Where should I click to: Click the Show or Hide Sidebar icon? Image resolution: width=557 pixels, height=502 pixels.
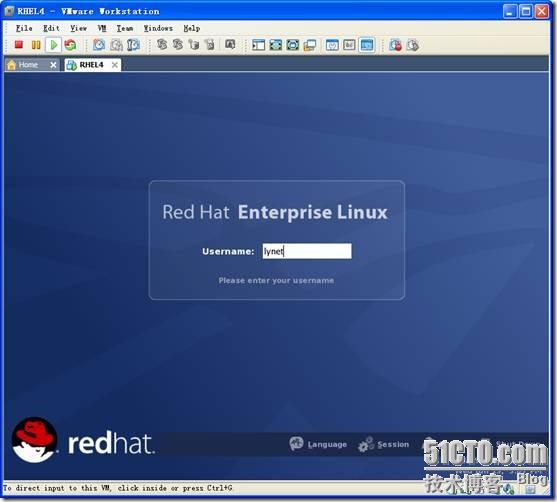(x=258, y=45)
